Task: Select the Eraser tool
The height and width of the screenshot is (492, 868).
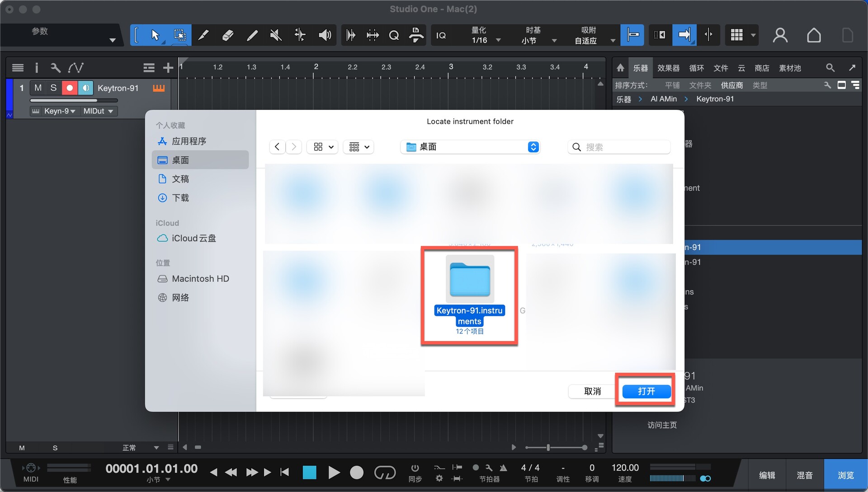Action: (228, 35)
